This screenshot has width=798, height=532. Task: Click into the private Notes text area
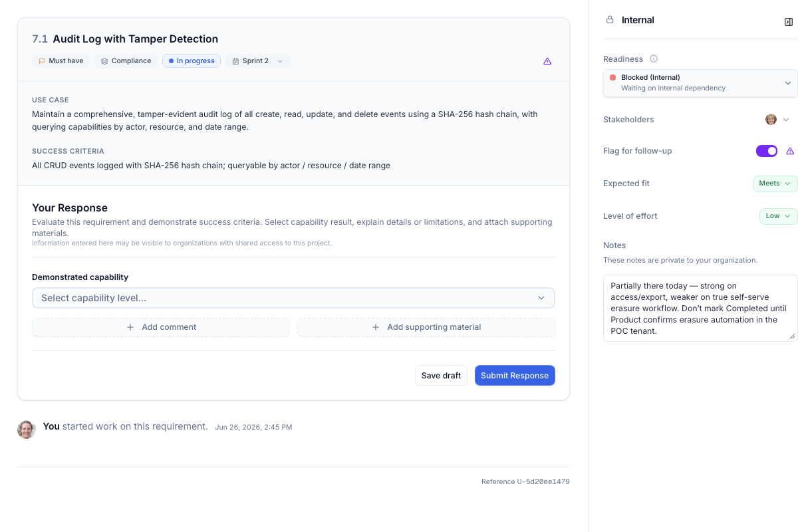tap(700, 309)
